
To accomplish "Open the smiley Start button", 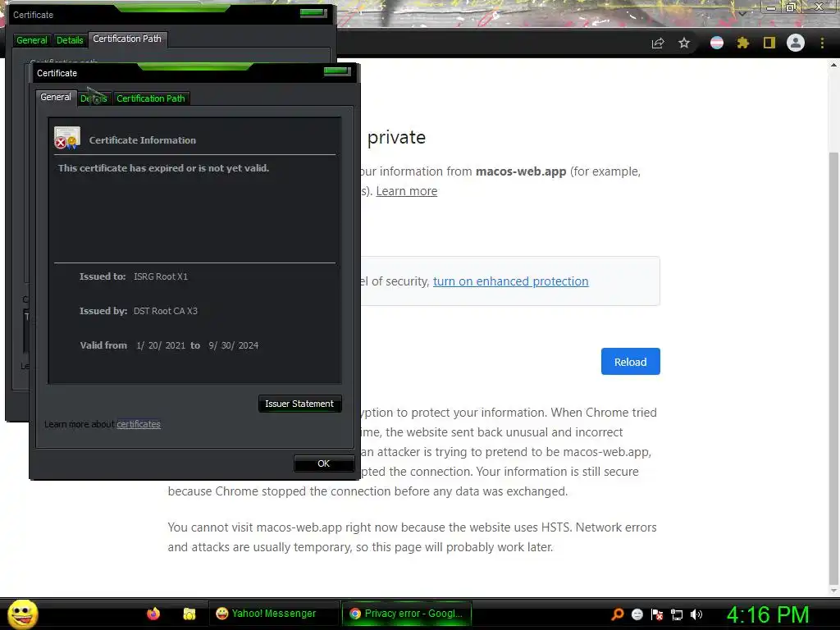I will (22, 614).
